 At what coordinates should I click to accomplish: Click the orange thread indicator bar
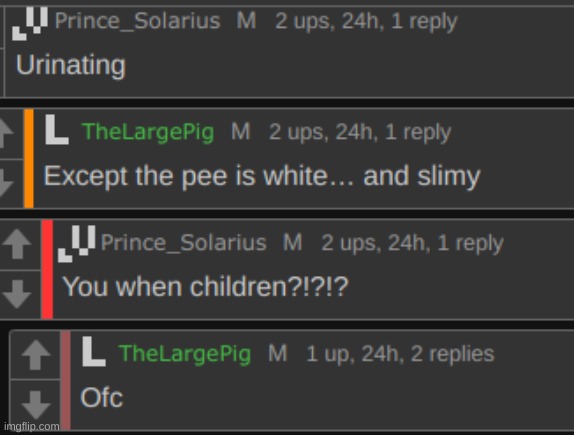click(x=29, y=158)
